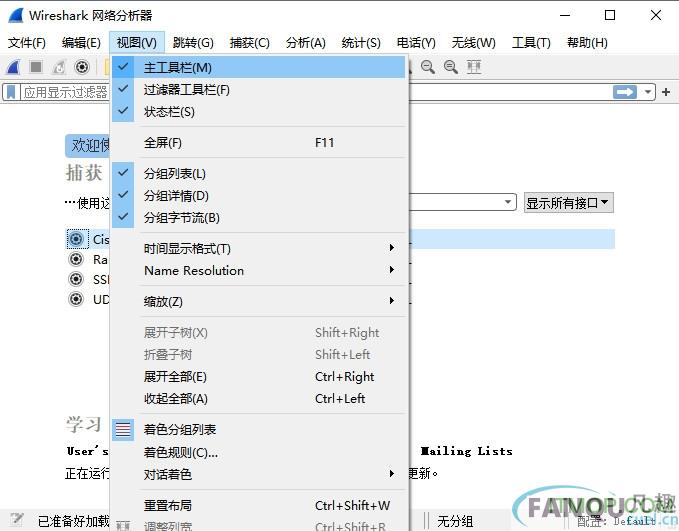The height and width of the screenshot is (531, 679).
Task: Open 无线(W) menu
Action: pyautogui.click(x=474, y=42)
